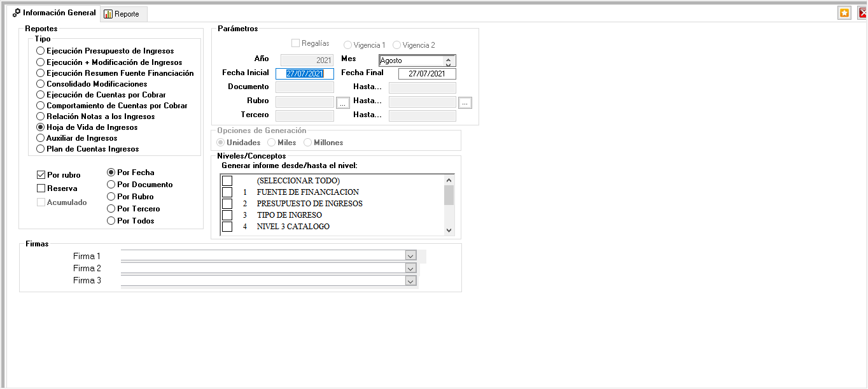
Task: Choose Ejecución Presupuesto de Ingresos radio option
Action: (41, 51)
